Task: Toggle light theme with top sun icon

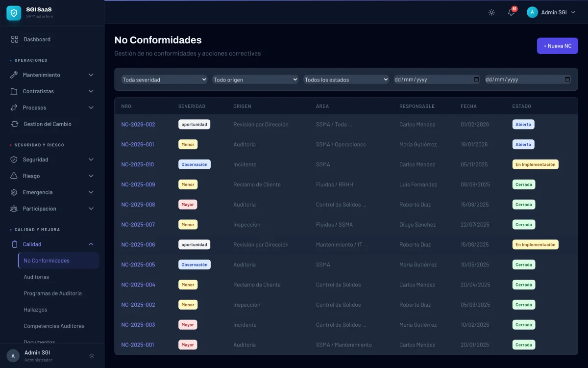Action: (x=491, y=12)
